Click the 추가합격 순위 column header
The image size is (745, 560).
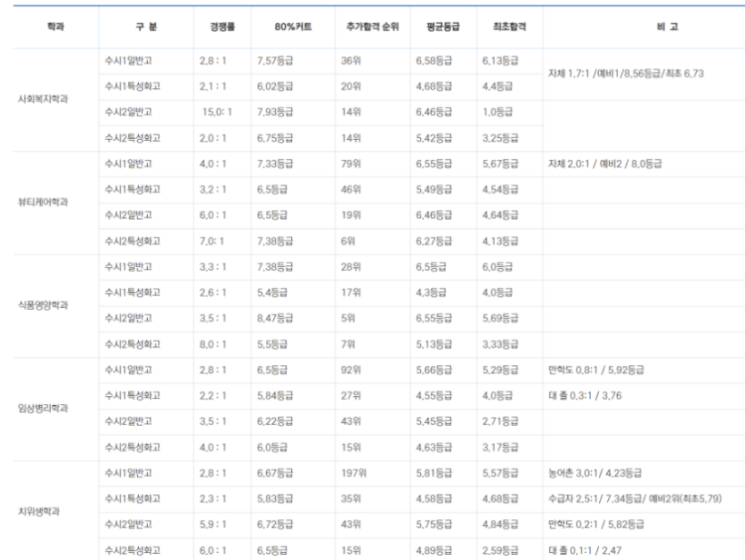(x=372, y=27)
